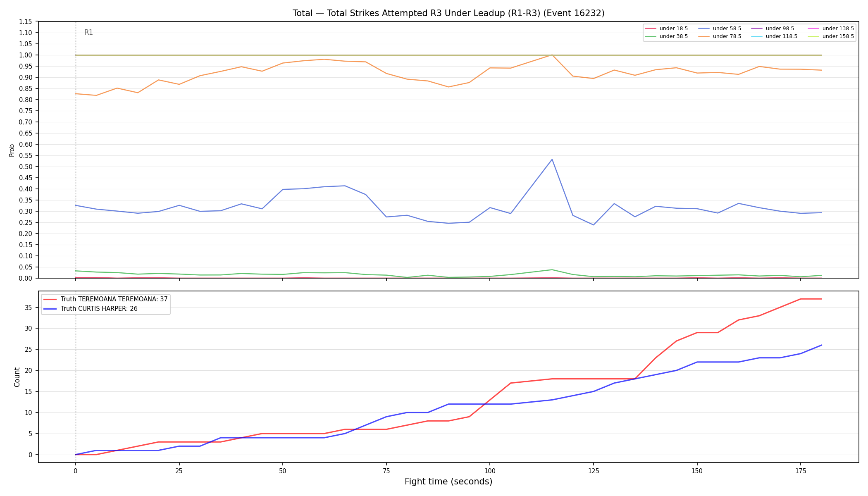
Task: Select the 'under 138.5' legend label
Action: [838, 29]
